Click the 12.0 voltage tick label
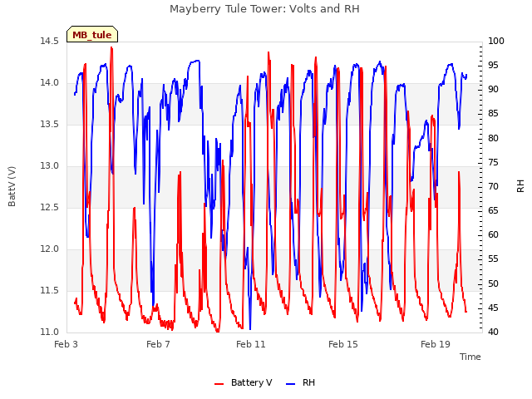This screenshot has width=532, height=399. [50, 249]
